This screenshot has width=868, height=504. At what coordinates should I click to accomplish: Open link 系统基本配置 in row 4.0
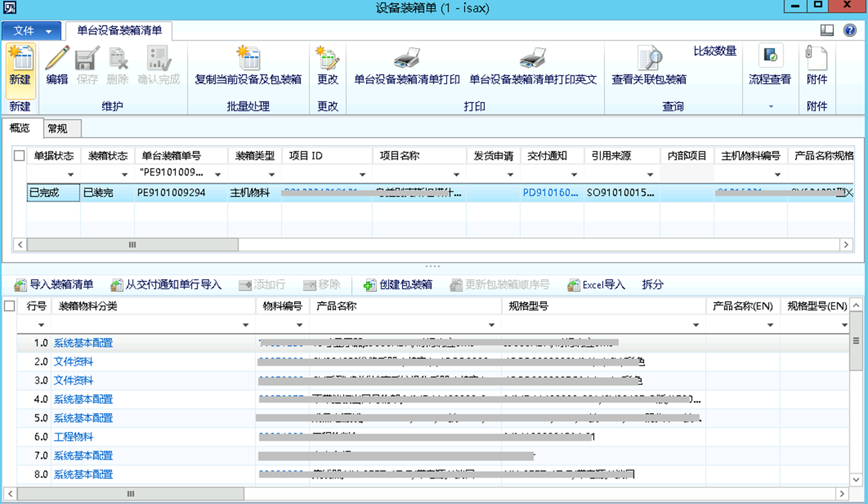83,400
